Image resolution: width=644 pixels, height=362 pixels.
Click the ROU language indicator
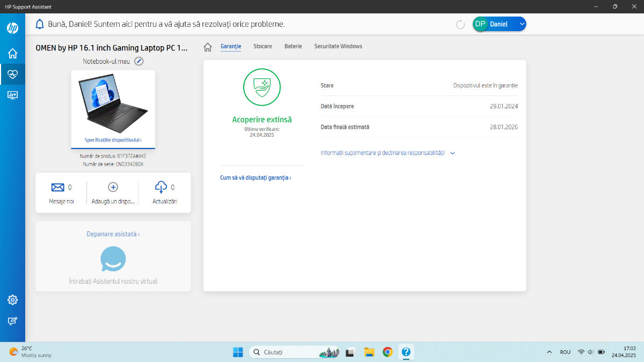coord(565,352)
